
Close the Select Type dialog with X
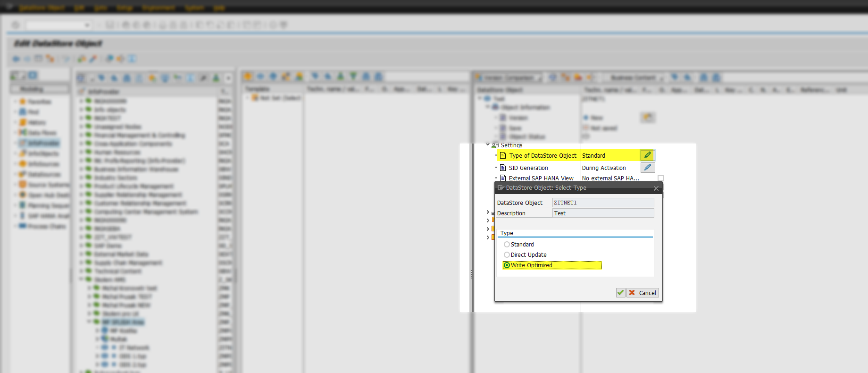[x=656, y=188]
